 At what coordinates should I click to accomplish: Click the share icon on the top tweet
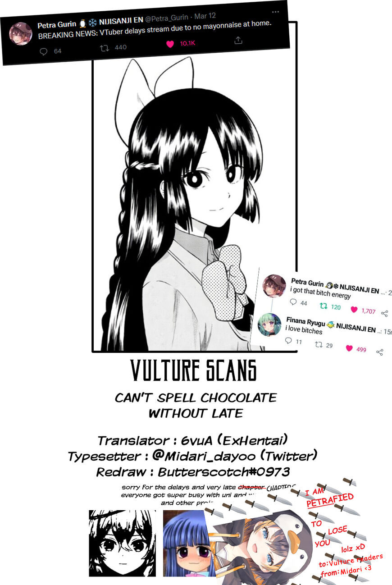coord(238,40)
